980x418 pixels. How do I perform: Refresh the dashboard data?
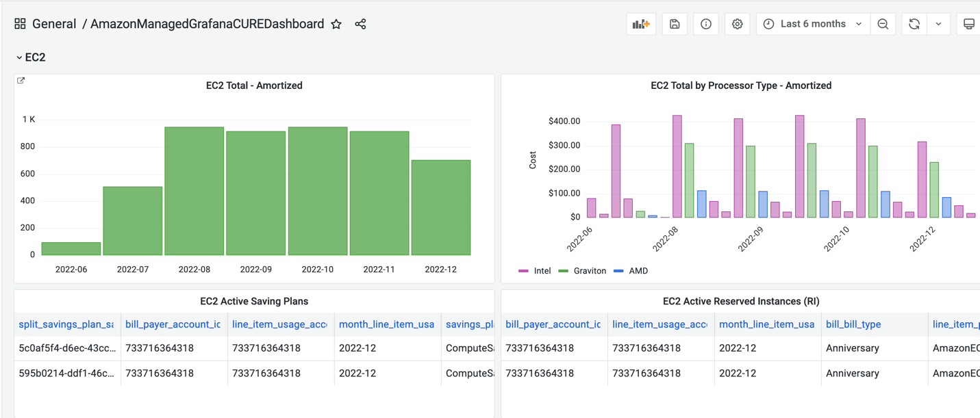coord(914,23)
